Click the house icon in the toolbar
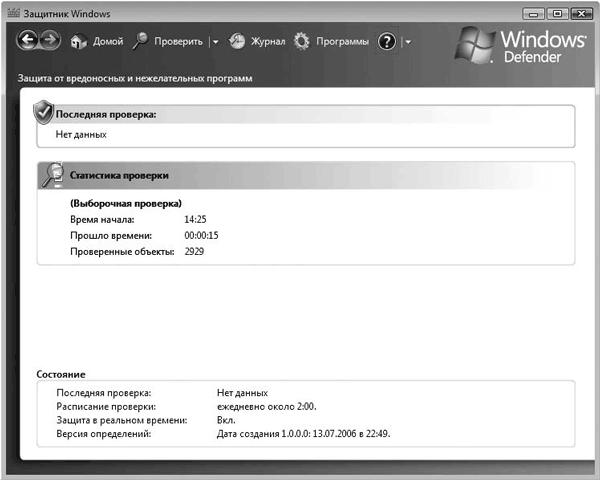Screen dimensions: 600x480 (80, 41)
